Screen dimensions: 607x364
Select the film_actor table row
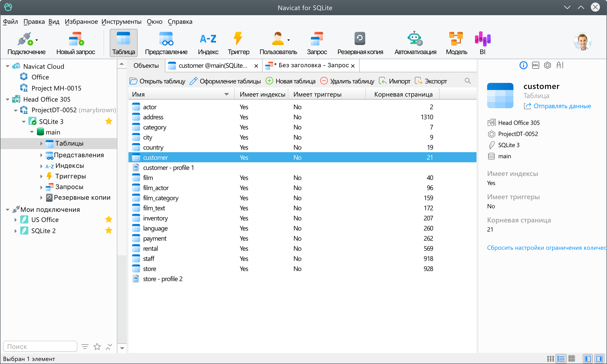[302, 188]
